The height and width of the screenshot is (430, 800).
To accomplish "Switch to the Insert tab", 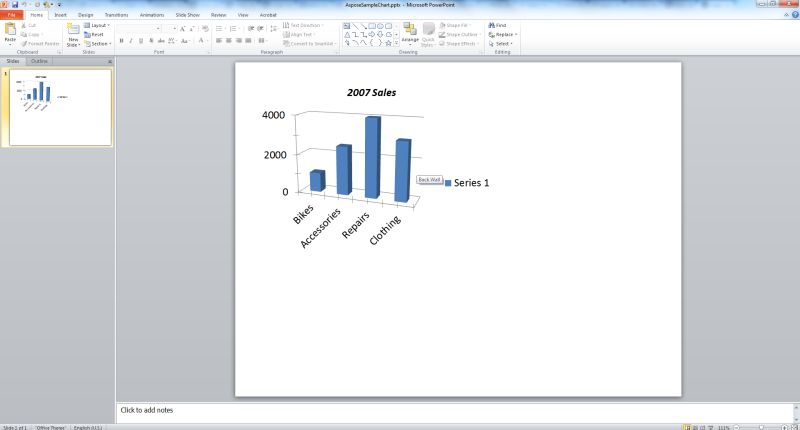I will point(60,15).
